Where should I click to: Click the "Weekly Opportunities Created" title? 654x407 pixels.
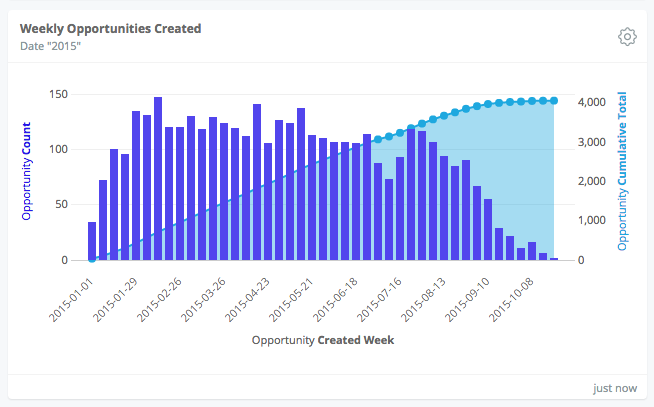coord(110,29)
